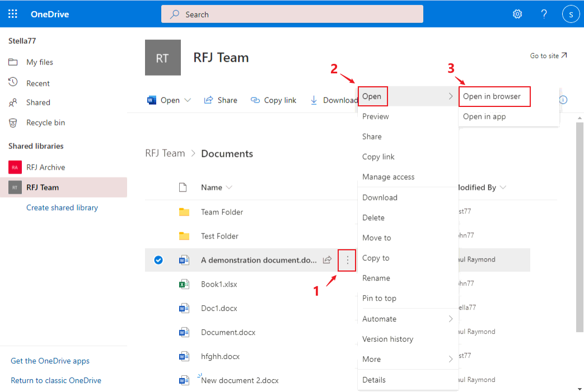Click the file type column header icon

(x=183, y=187)
